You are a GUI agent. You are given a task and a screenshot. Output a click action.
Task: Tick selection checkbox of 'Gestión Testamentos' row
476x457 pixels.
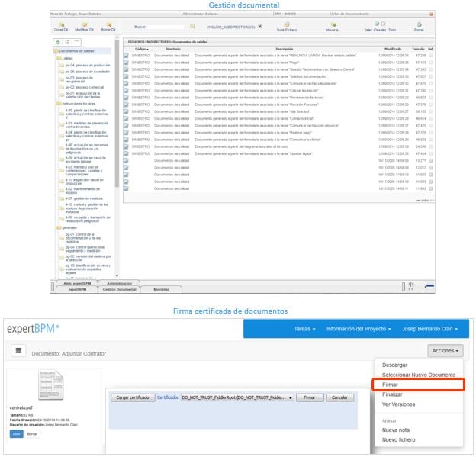(x=431, y=69)
